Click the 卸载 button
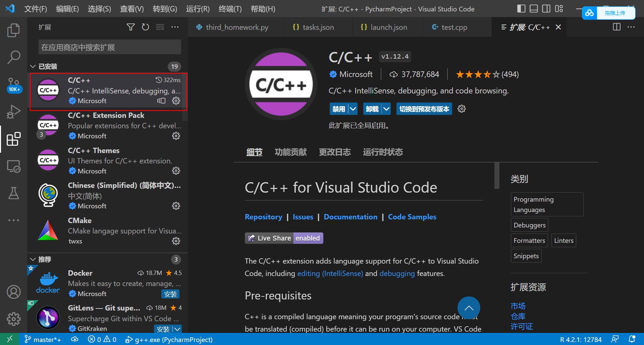Image resolution: width=644 pixels, height=345 pixels. coord(372,109)
